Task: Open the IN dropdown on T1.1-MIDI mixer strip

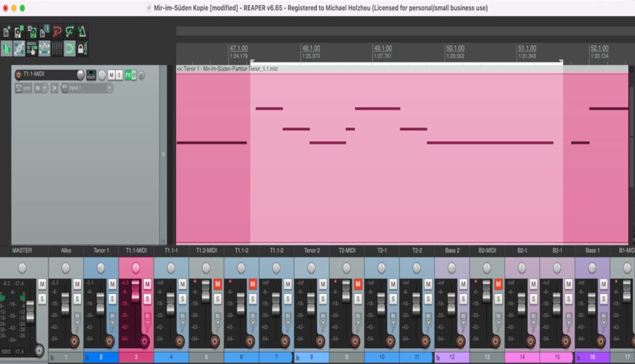Action: (x=148, y=323)
